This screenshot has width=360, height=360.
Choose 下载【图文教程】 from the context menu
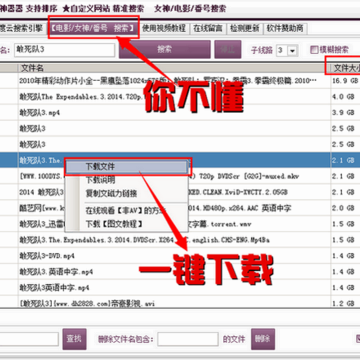click(x=127, y=224)
